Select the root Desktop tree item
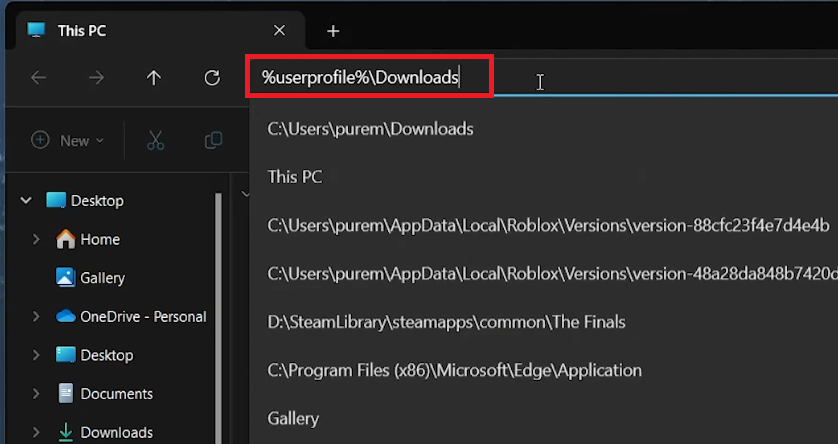838x444 pixels. click(x=97, y=200)
